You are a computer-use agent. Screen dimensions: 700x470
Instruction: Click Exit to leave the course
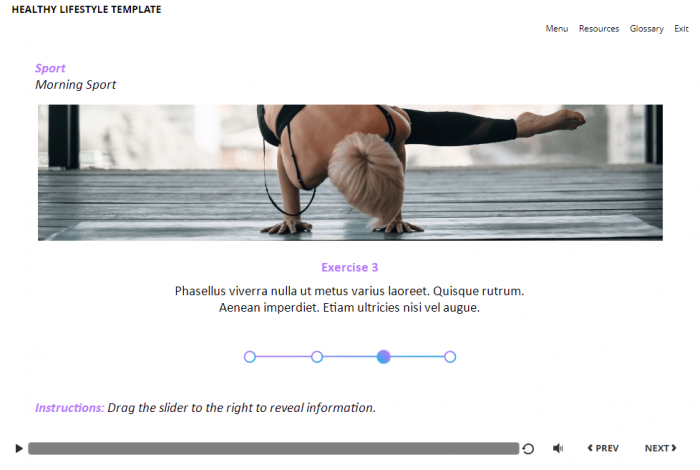[x=681, y=29]
